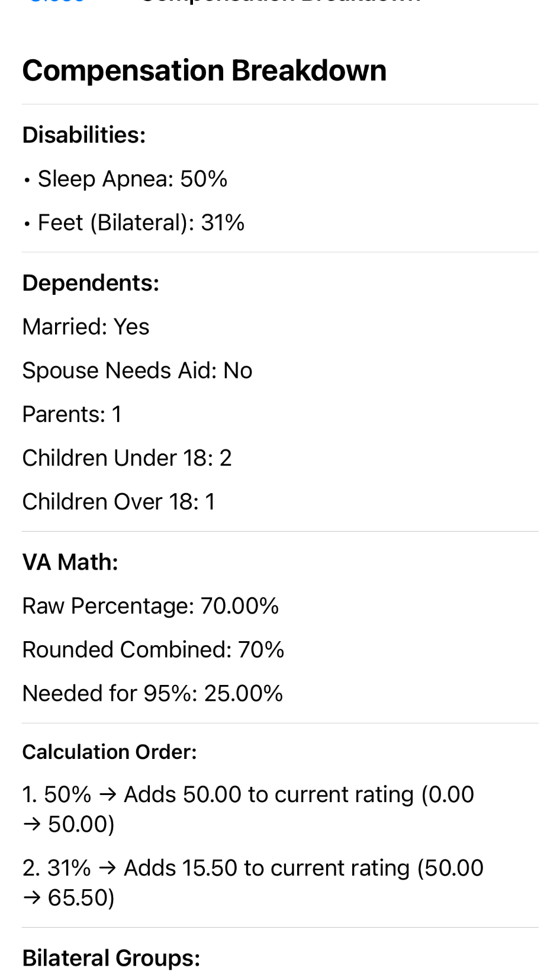560x975 pixels.
Task: Tap the Raw Percentage 70.00% line
Action: click(x=150, y=606)
